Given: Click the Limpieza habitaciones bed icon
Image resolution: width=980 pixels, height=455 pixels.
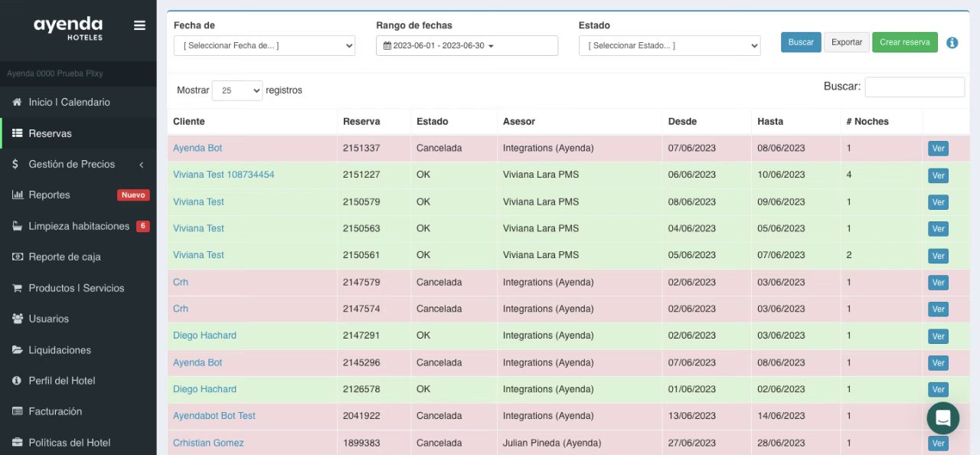Looking at the screenshot, I should [x=17, y=226].
